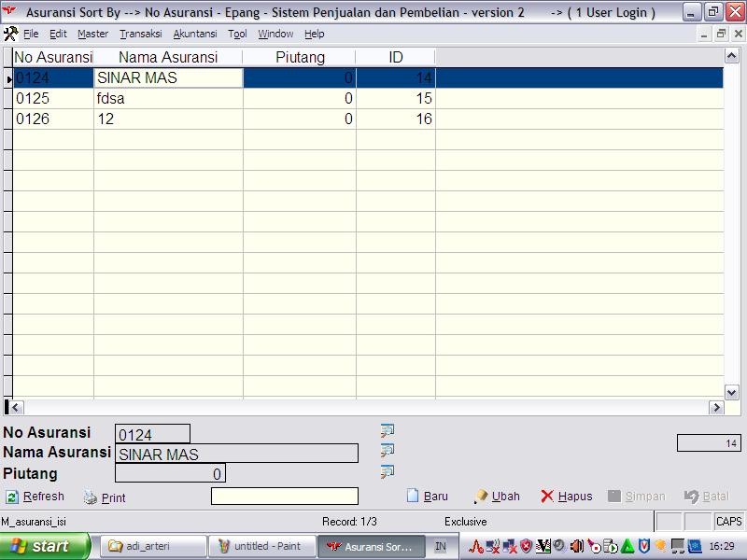Open the Windows Start menu

click(45, 546)
